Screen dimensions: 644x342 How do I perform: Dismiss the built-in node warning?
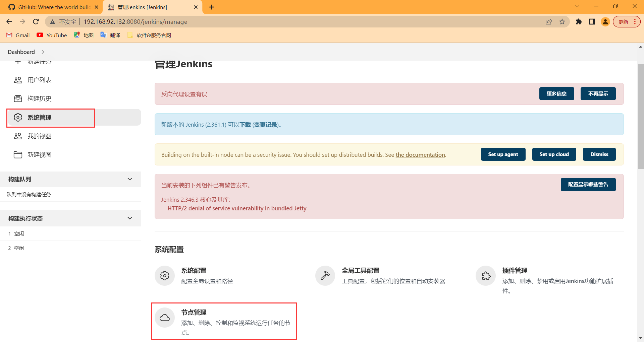[599, 154]
